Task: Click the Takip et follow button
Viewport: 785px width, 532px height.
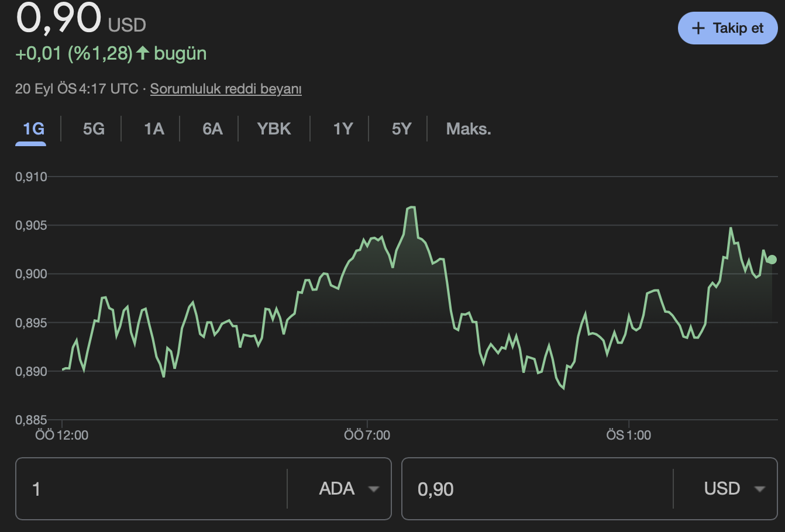Action: tap(728, 28)
